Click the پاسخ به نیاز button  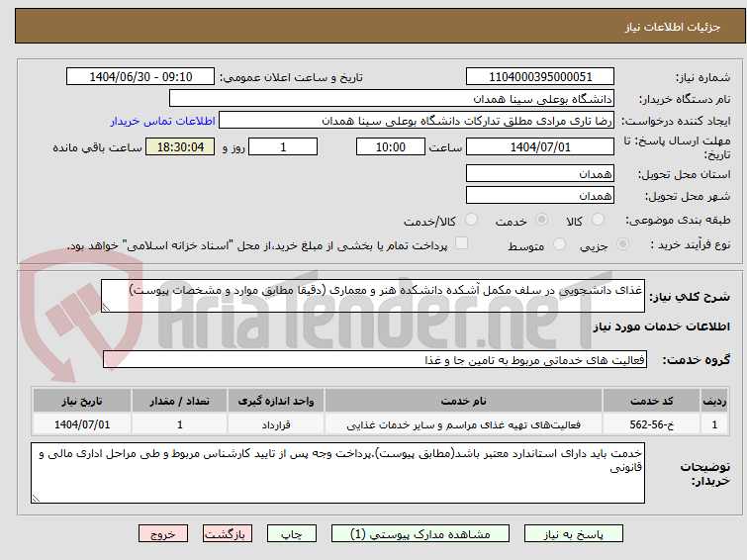574,534
